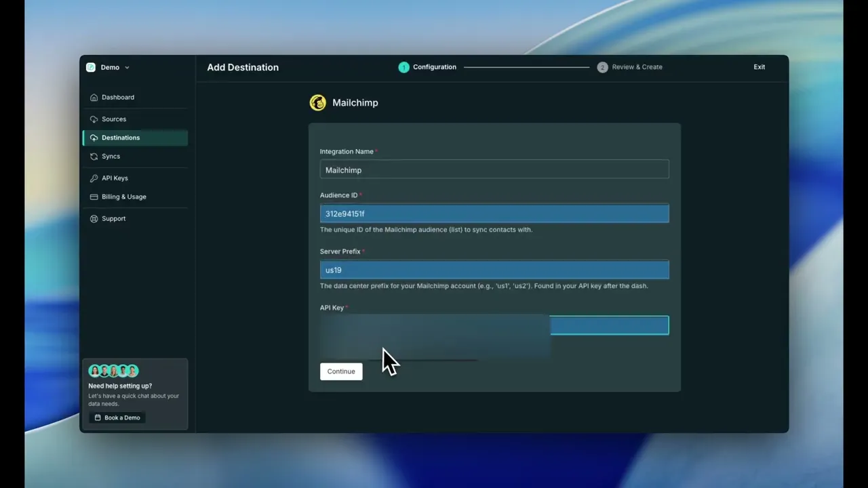868x488 pixels.
Task: Click the API Keys key icon
Action: (94, 178)
